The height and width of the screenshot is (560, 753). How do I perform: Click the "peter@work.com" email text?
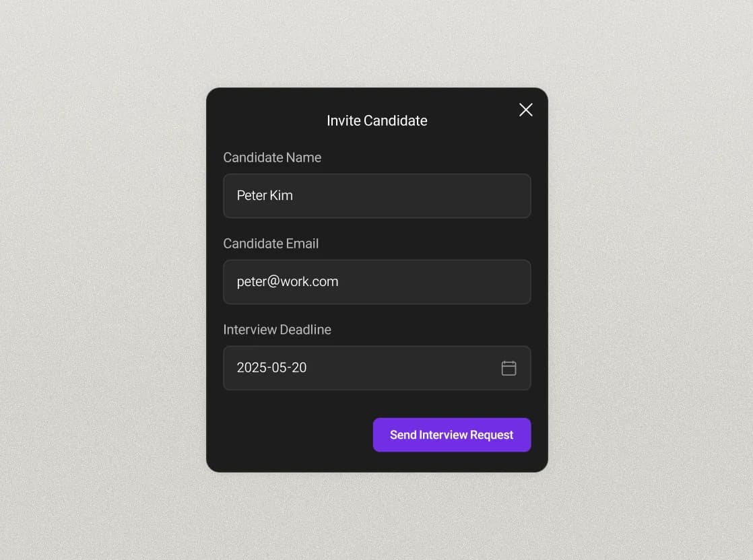click(288, 282)
